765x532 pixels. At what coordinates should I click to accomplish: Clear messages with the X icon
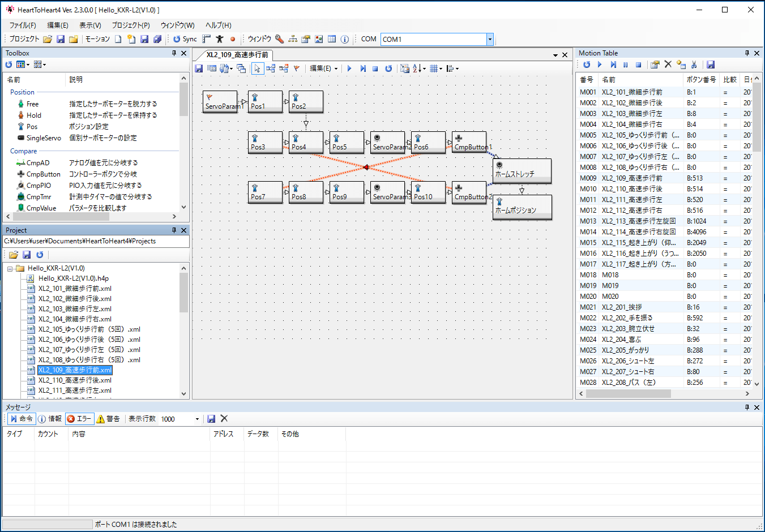pos(224,419)
